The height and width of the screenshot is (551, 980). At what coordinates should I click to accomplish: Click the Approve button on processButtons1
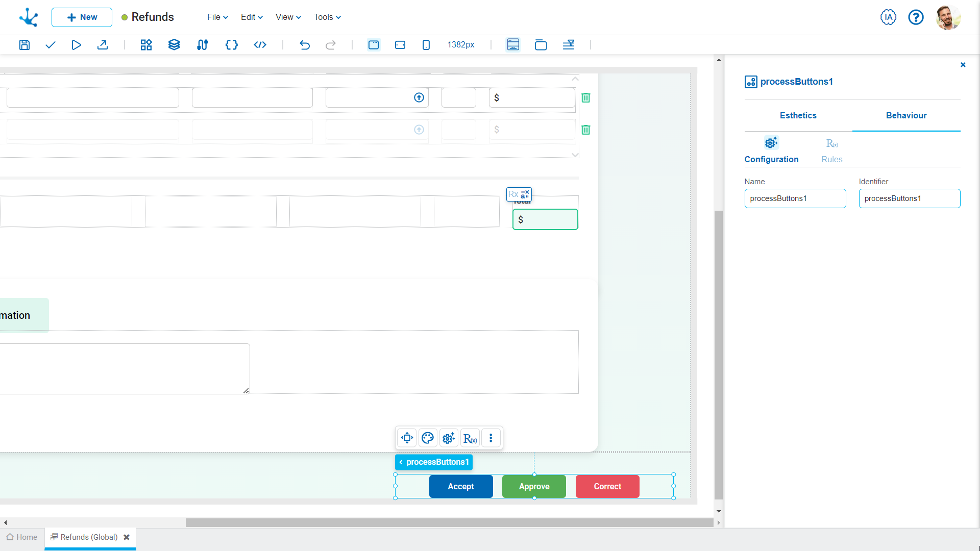pyautogui.click(x=534, y=486)
